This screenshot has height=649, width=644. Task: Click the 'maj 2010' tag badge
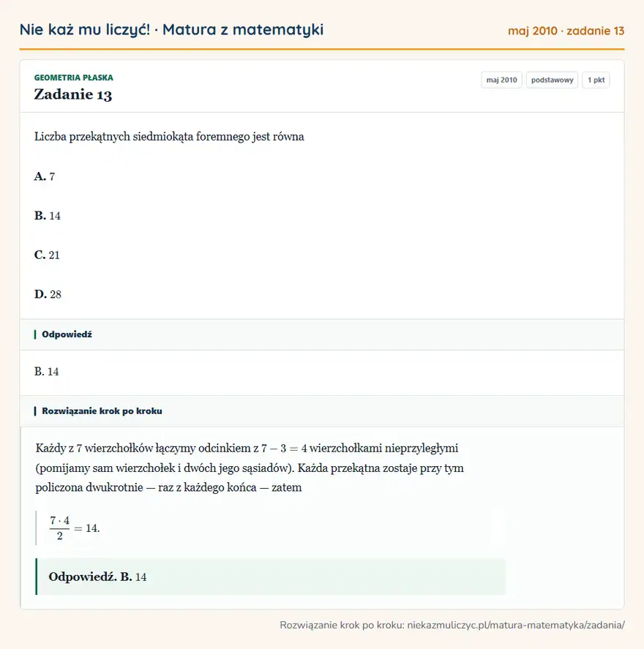pos(501,80)
